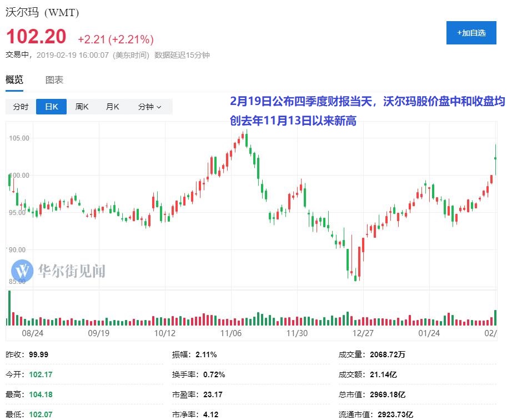This screenshot has height=420, width=512.
Task: Select the 日K chart period
Action: click(x=52, y=107)
